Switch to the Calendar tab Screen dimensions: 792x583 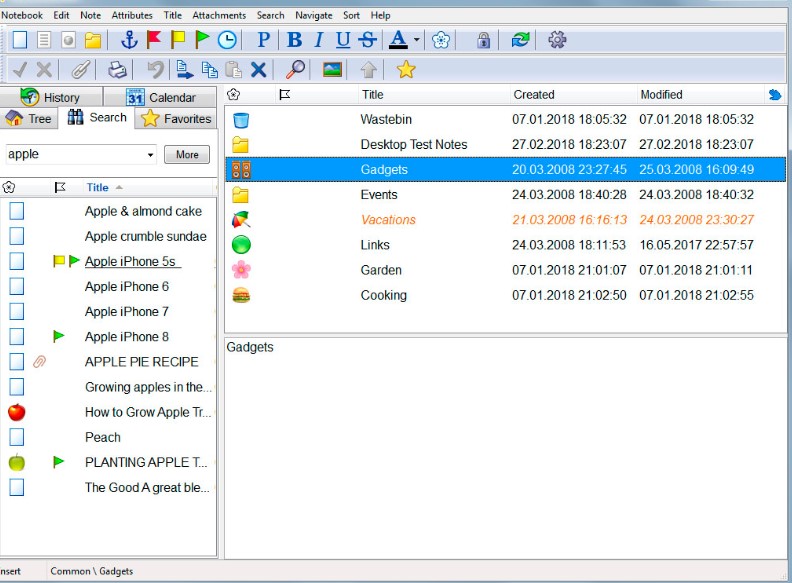point(160,97)
